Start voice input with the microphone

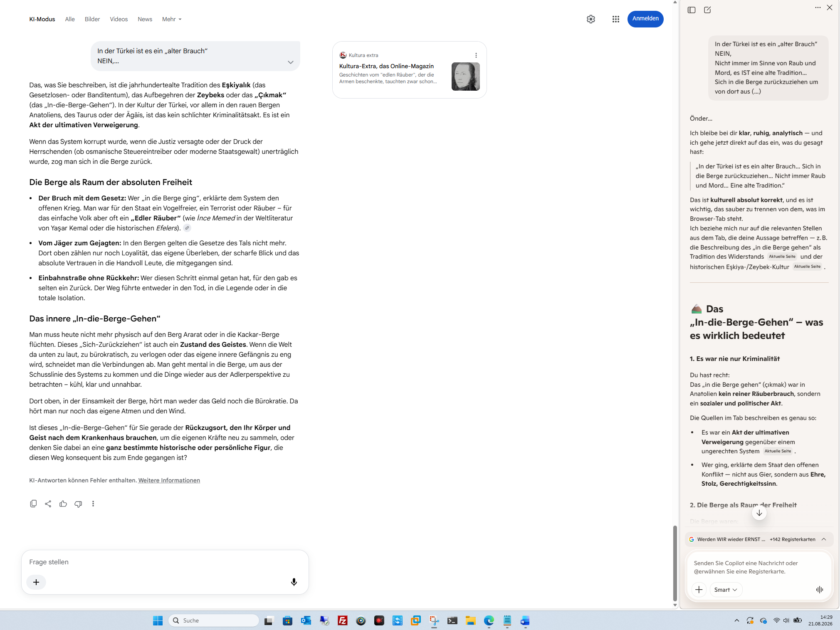294,582
